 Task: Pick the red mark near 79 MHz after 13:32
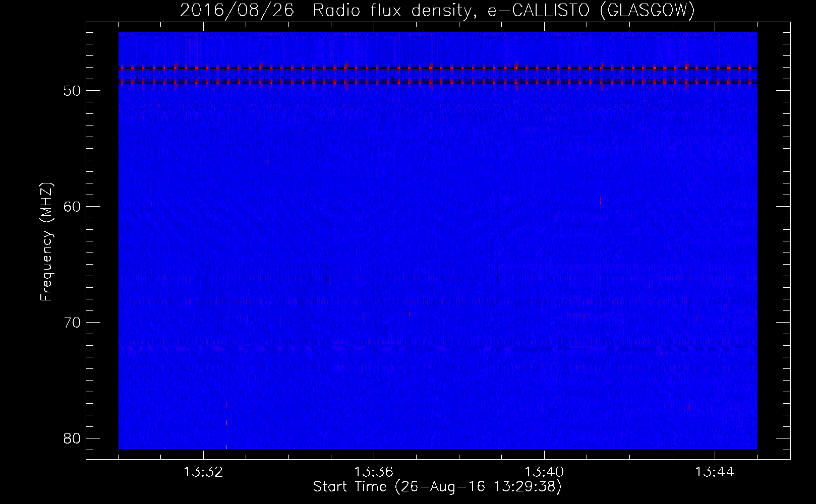tap(226, 423)
